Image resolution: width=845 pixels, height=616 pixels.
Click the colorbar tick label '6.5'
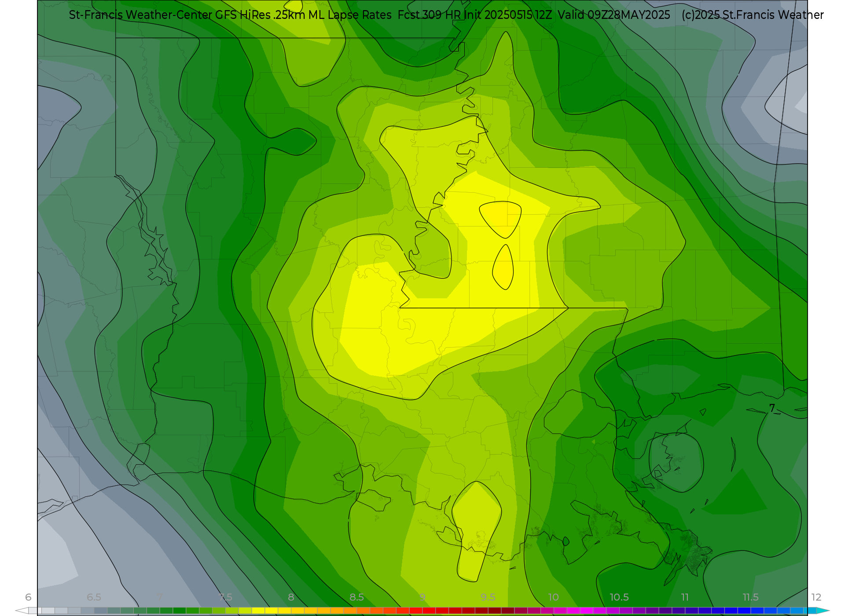94,597
